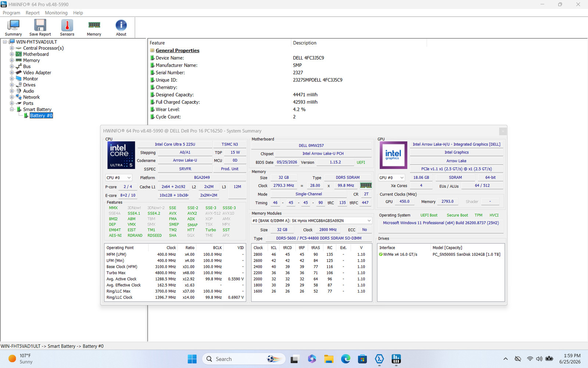The height and width of the screenshot is (368, 588).
Task: Open File Explorer from the taskbar
Action: [329, 359]
